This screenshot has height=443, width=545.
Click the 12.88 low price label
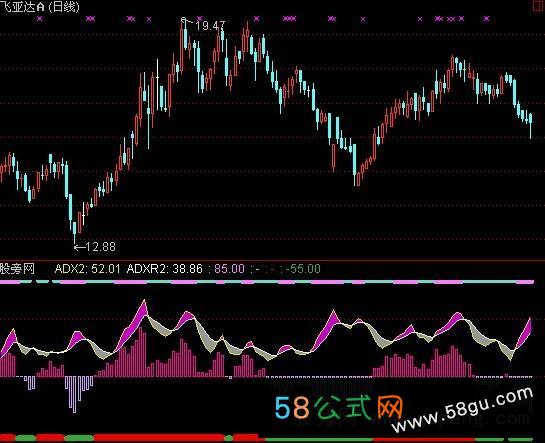(x=100, y=247)
